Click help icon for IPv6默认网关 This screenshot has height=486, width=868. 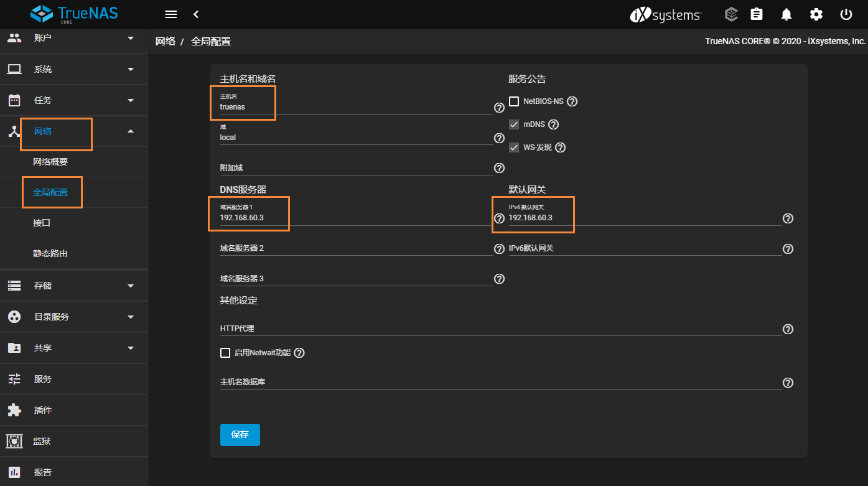788,249
